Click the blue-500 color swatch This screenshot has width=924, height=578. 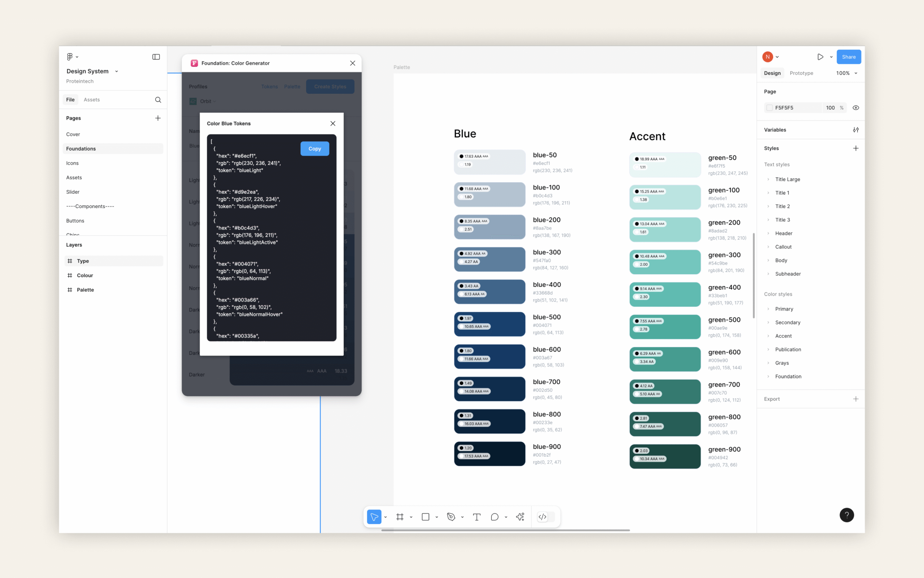click(x=489, y=324)
